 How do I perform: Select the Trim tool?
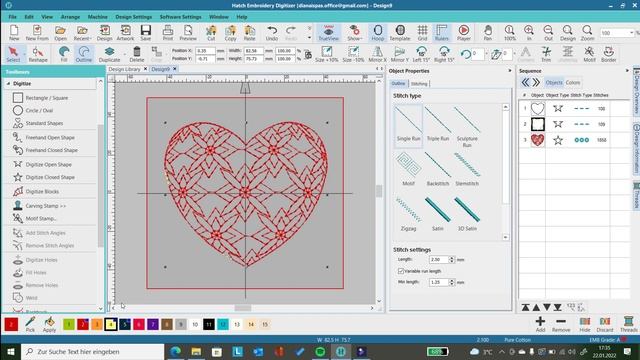[x=546, y=54]
